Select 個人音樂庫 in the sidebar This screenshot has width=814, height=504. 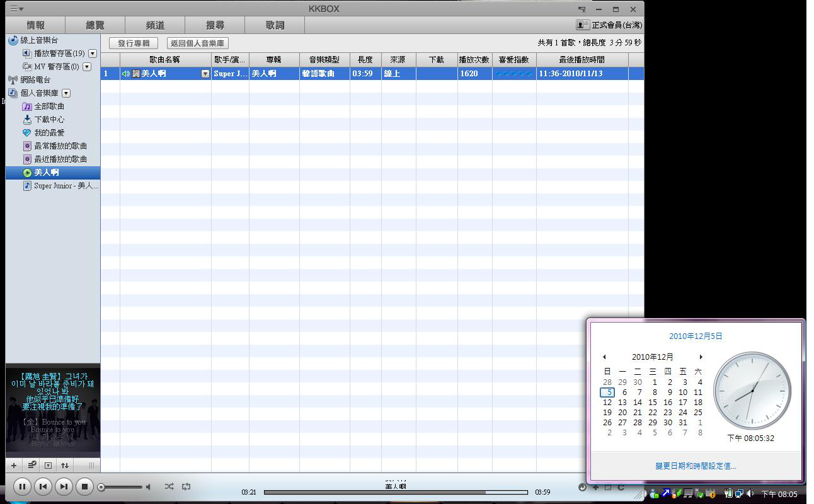coord(34,93)
